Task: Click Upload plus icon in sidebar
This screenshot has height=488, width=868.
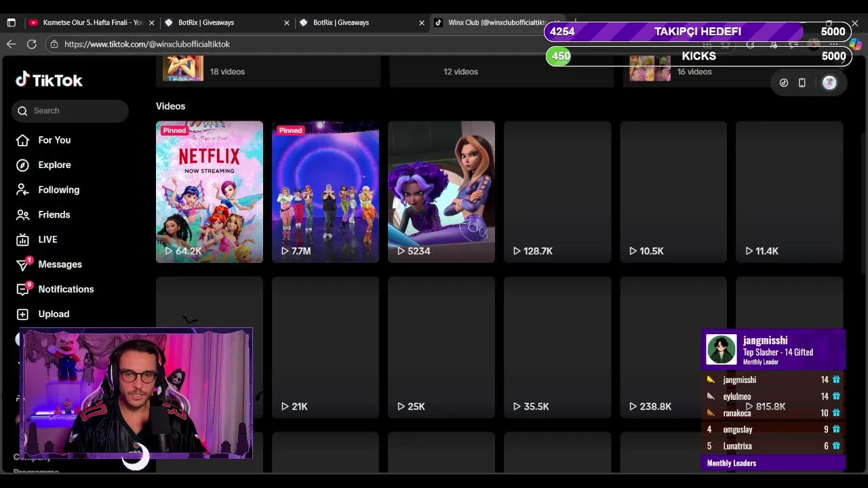Action: point(22,314)
